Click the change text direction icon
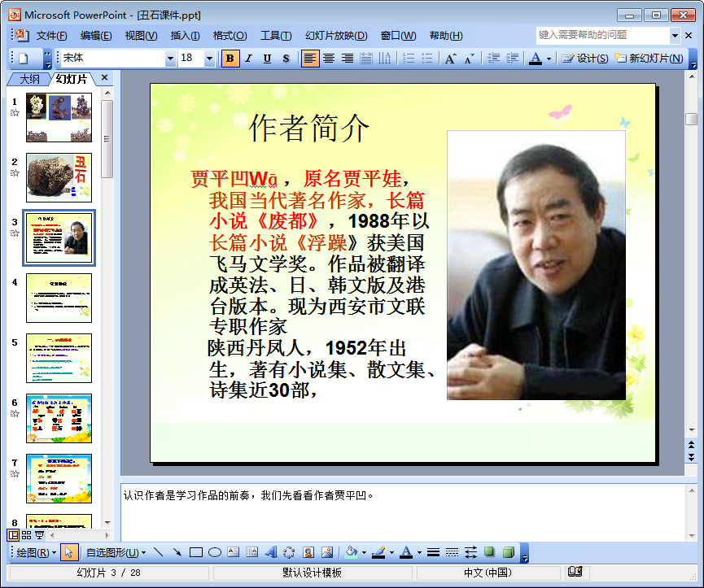The width and height of the screenshot is (704, 588). [x=385, y=59]
